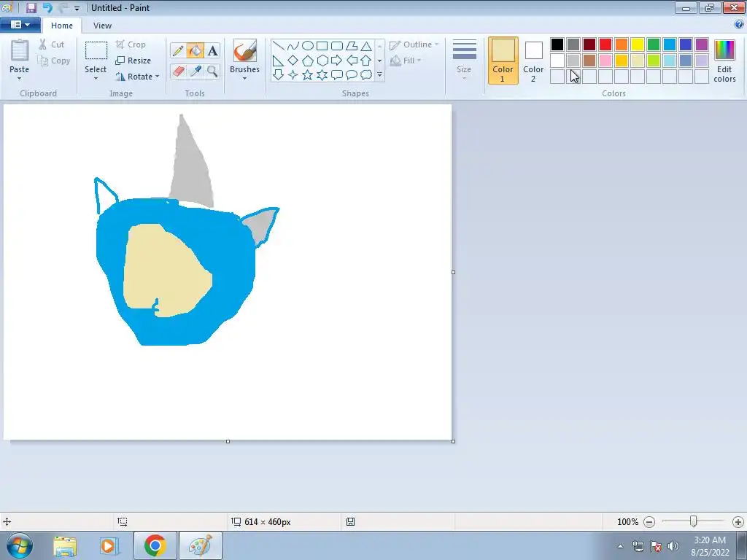Choose the Right triangle shape

click(x=278, y=61)
